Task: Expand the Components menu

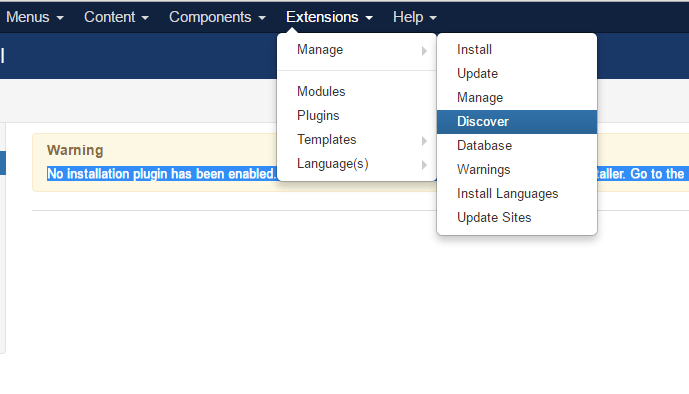Action: [x=217, y=17]
